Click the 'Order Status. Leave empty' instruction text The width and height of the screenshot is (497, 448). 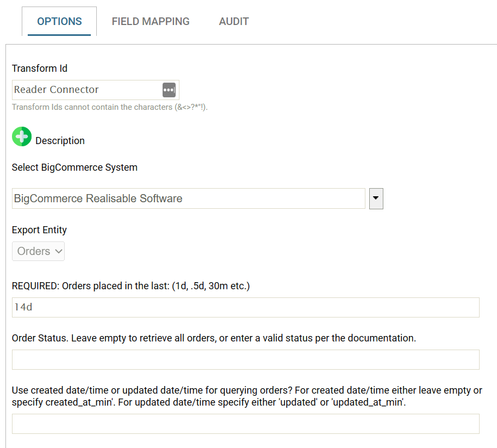tap(214, 338)
